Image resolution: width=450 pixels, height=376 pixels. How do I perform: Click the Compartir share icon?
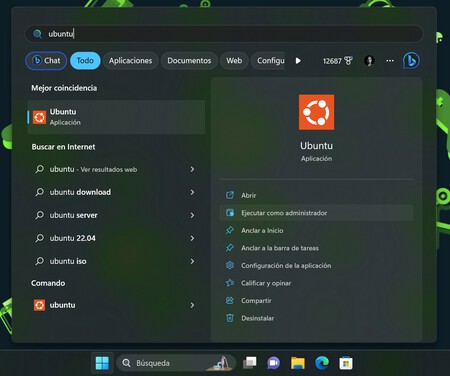[230, 301]
